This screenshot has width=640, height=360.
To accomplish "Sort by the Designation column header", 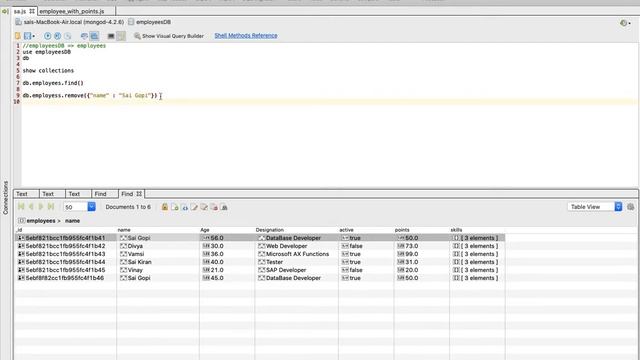I will point(269,230).
